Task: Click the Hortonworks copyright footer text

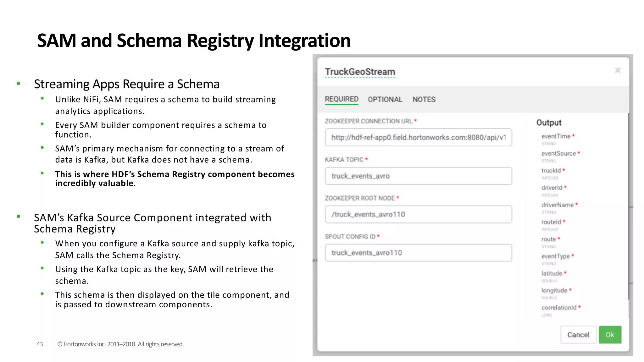Action: coord(120,344)
